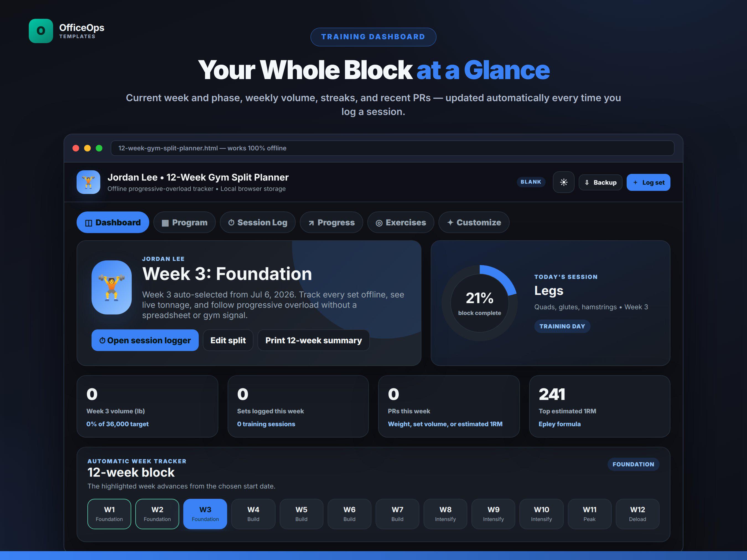Click the large weightlifter tile beside Week 3
Screen dimensions: 747x560
111,287
